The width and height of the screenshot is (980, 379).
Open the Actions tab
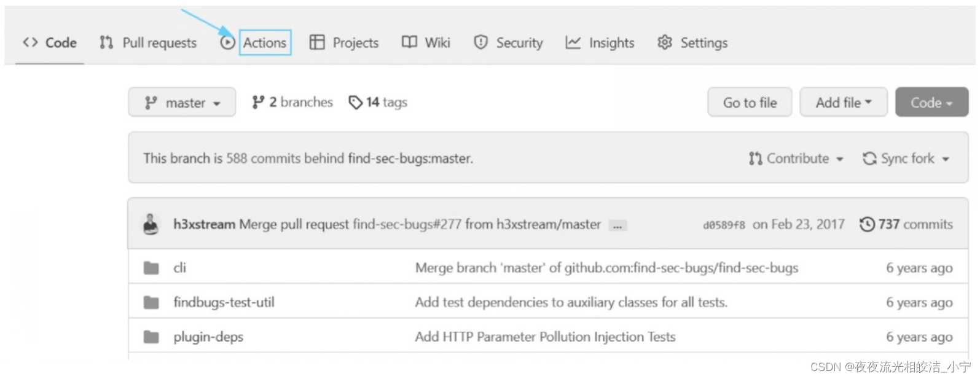[265, 42]
